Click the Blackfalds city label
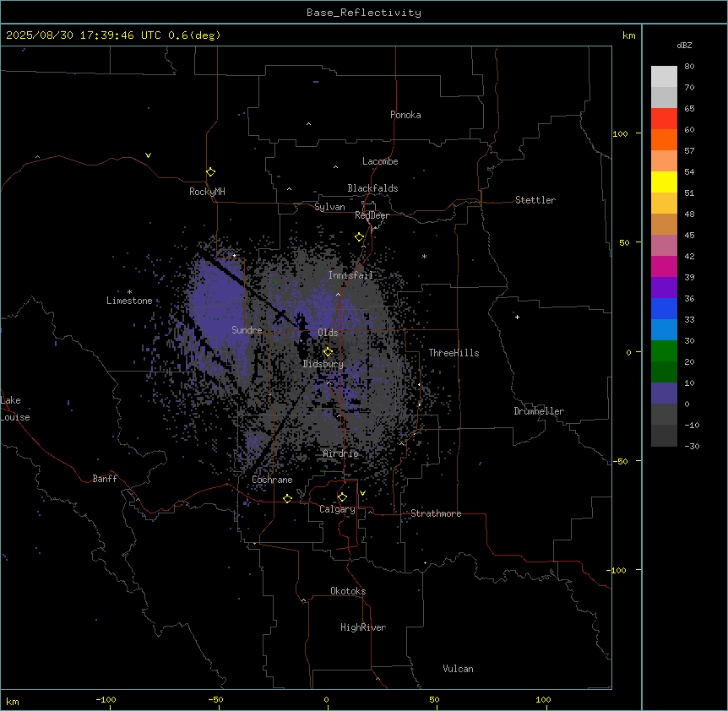This screenshot has width=728, height=711. tap(372, 188)
